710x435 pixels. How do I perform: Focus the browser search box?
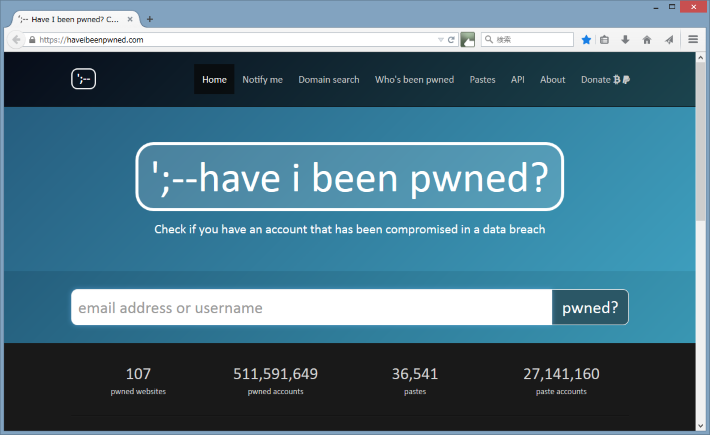point(528,39)
